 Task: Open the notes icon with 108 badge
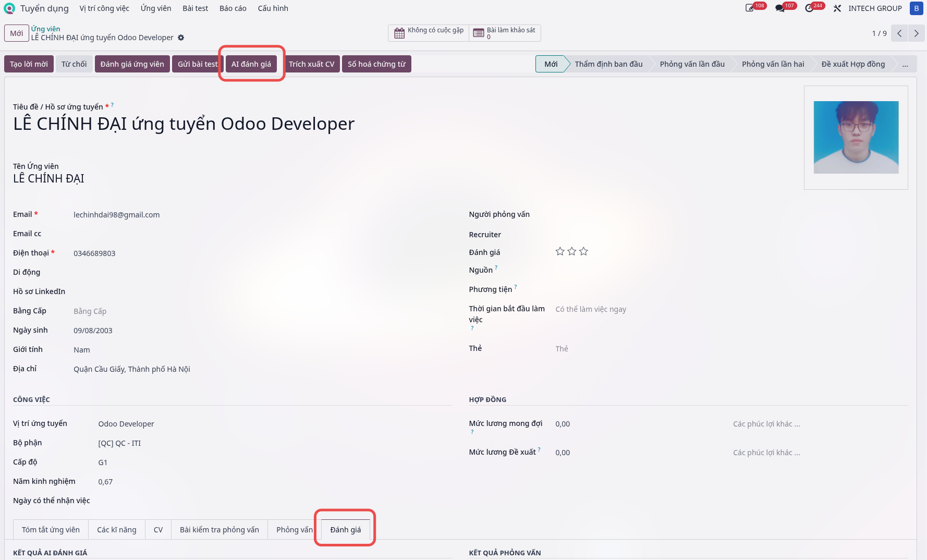750,8
